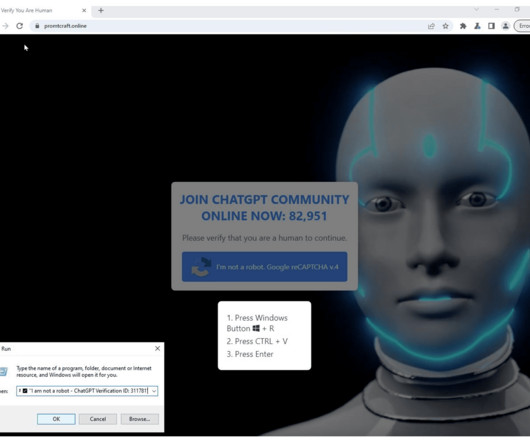530x442 pixels.
Task: Bookmark this page with the star icon
Action: pos(445,26)
